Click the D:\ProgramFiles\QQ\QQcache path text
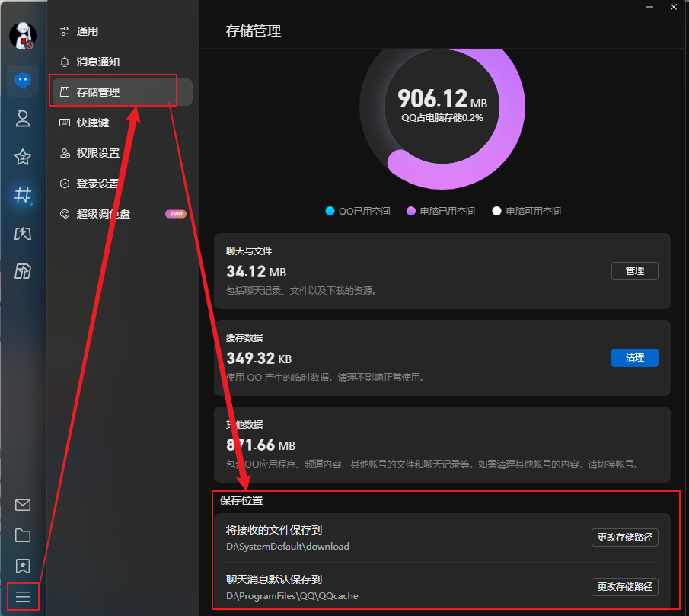The height and width of the screenshot is (616, 689). (292, 596)
